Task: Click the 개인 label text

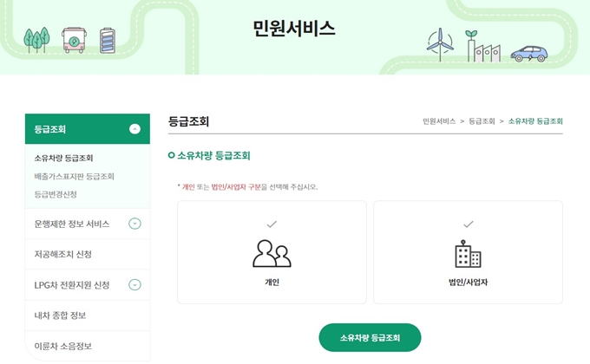Action: pyautogui.click(x=272, y=282)
